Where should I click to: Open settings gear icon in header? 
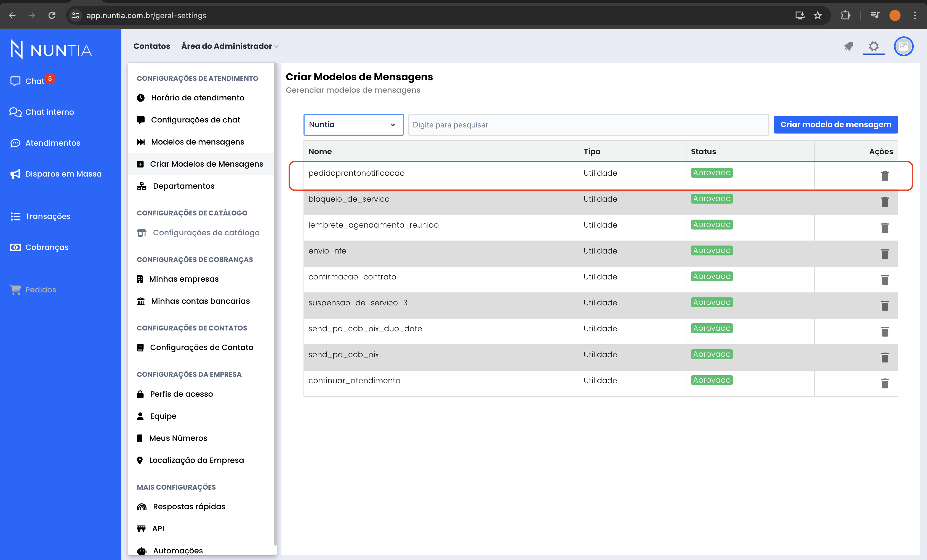873,46
